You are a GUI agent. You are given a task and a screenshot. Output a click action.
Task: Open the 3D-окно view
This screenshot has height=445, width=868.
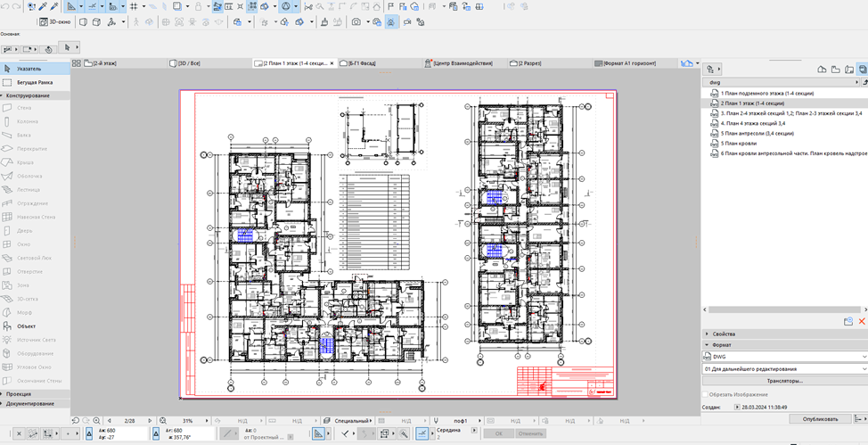54,22
